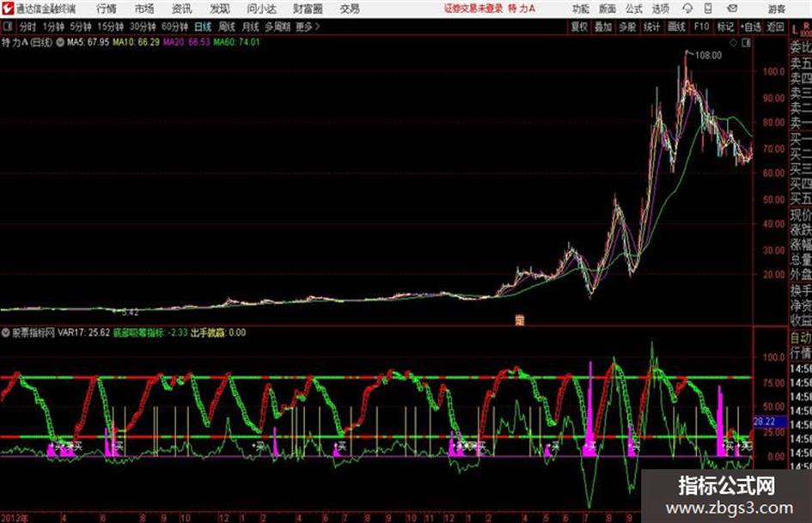This screenshot has height=523, width=812.
Task: Open the 问小达 menu
Action: click(261, 9)
